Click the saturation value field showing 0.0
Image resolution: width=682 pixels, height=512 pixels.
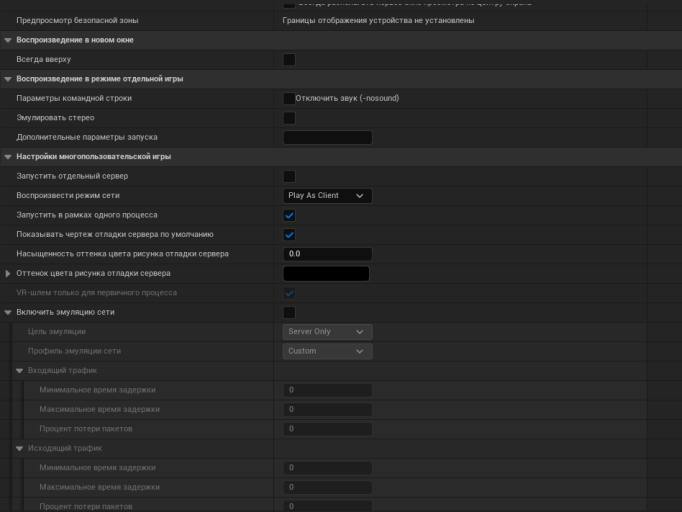pos(328,254)
